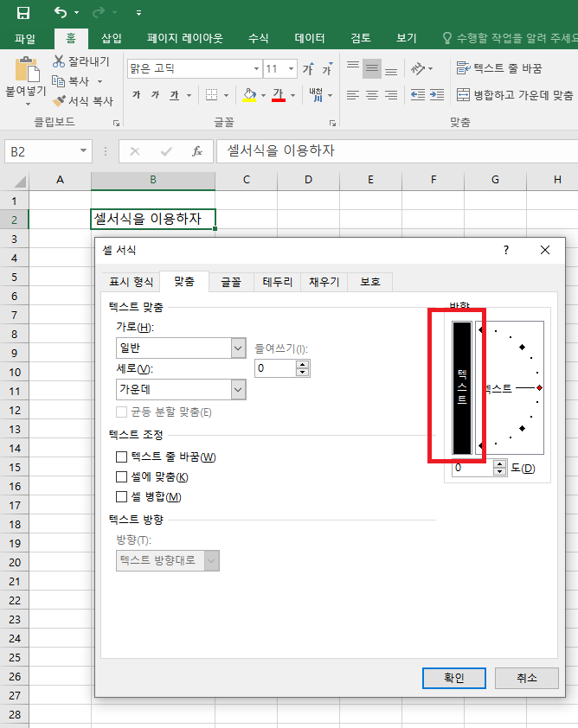Increase font size with larger 가 icon

click(308, 69)
